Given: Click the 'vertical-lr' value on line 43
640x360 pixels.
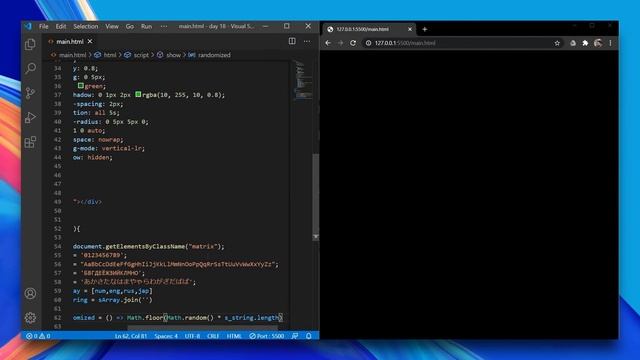Looking at the screenshot, I should pos(122,149).
